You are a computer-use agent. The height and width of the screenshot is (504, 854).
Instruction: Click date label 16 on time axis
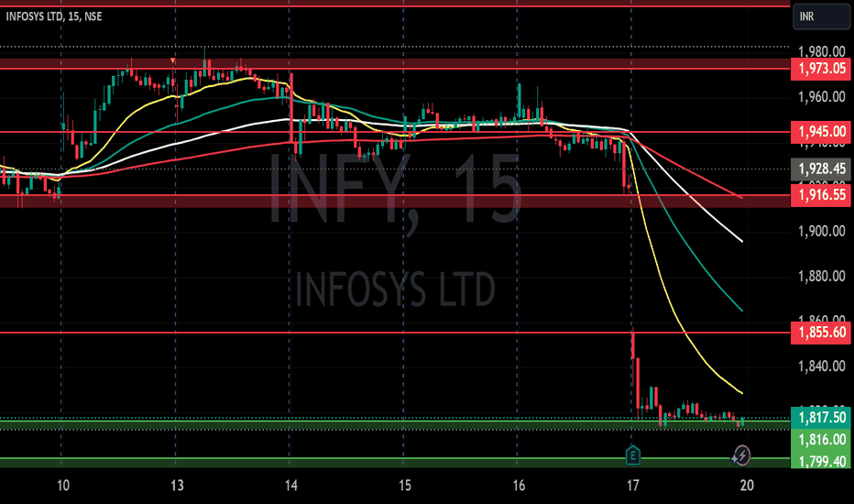tap(519, 485)
